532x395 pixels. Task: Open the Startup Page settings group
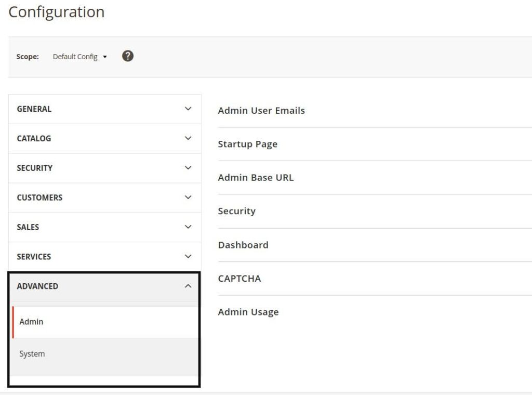coord(247,144)
